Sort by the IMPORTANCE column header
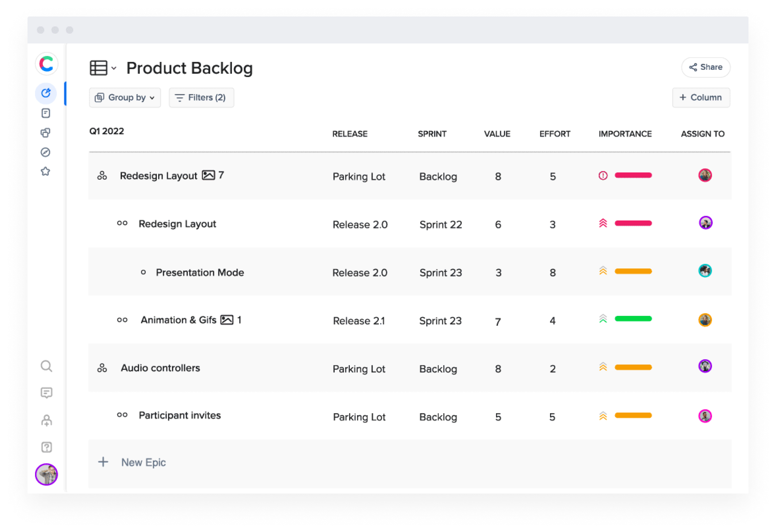Image resolution: width=776 pixels, height=532 pixels. pos(625,134)
